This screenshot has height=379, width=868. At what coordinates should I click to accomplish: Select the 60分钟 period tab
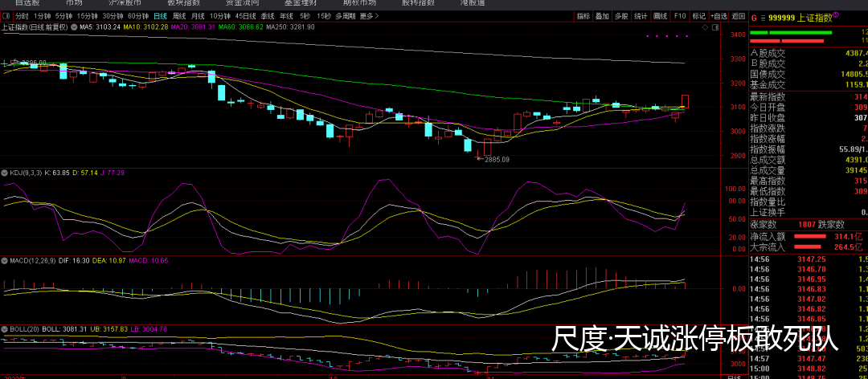tap(137, 16)
